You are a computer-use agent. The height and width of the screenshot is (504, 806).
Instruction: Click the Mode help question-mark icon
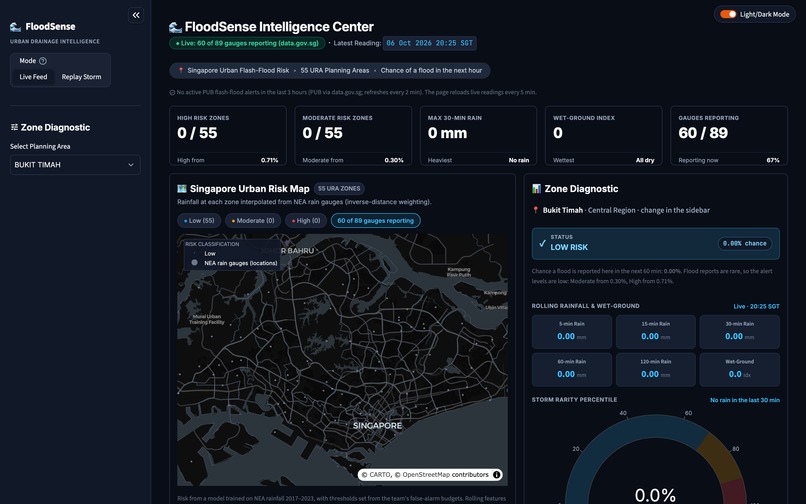click(x=43, y=61)
